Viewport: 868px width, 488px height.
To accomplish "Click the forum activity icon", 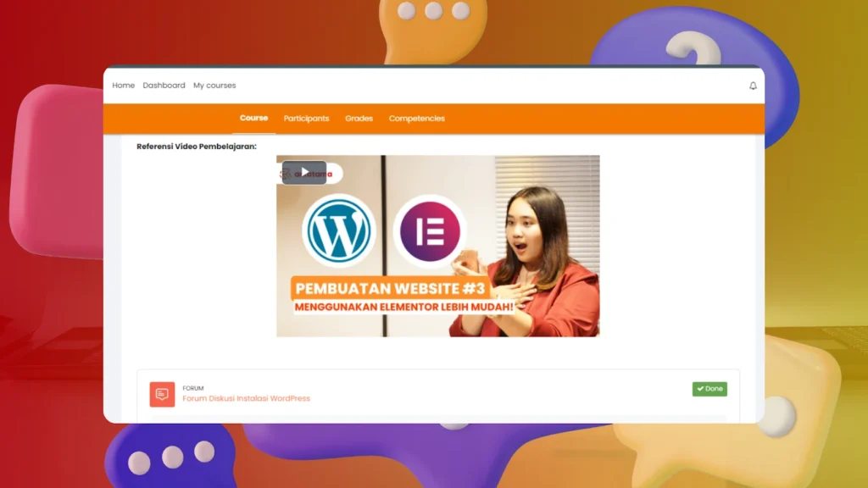I will [162, 394].
